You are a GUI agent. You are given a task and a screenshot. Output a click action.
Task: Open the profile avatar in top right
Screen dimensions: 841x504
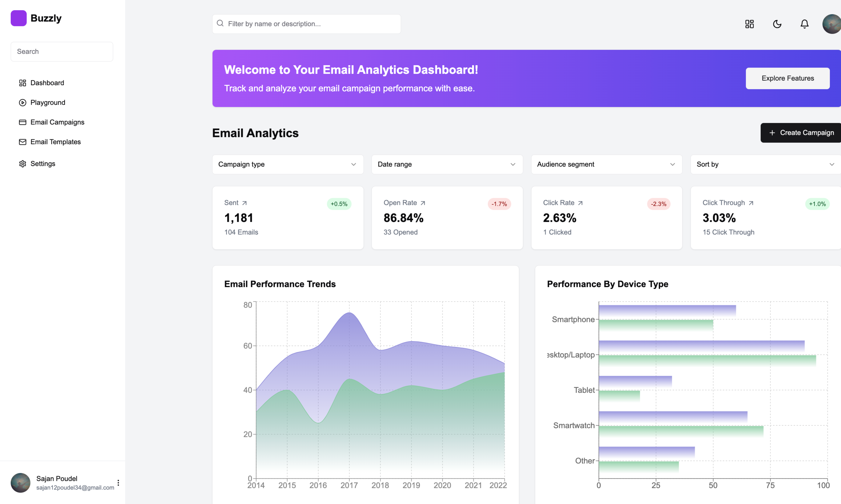click(831, 24)
